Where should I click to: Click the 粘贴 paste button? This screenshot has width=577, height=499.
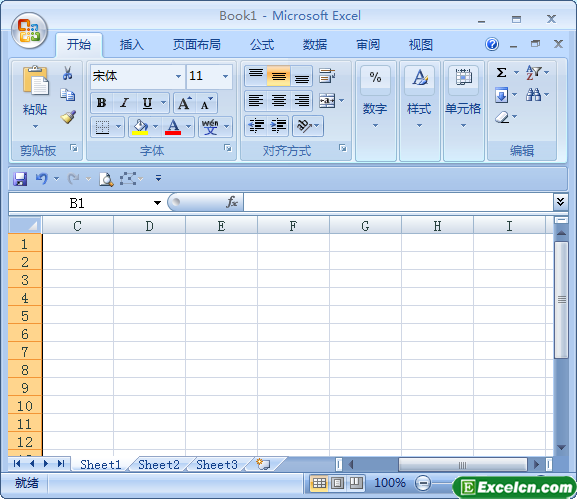pos(35,97)
